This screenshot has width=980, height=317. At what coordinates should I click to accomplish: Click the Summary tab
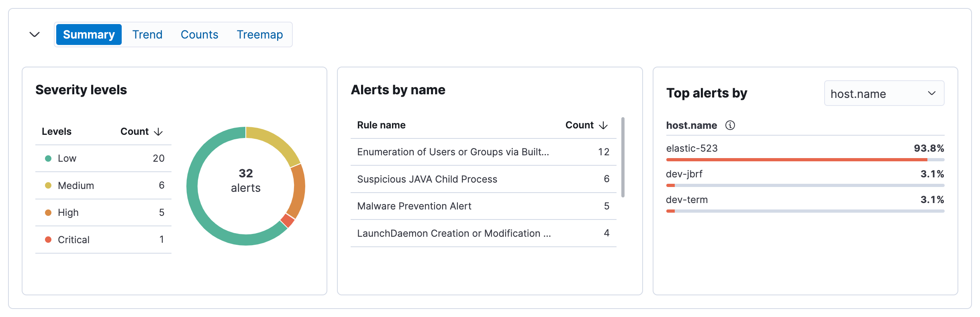89,35
